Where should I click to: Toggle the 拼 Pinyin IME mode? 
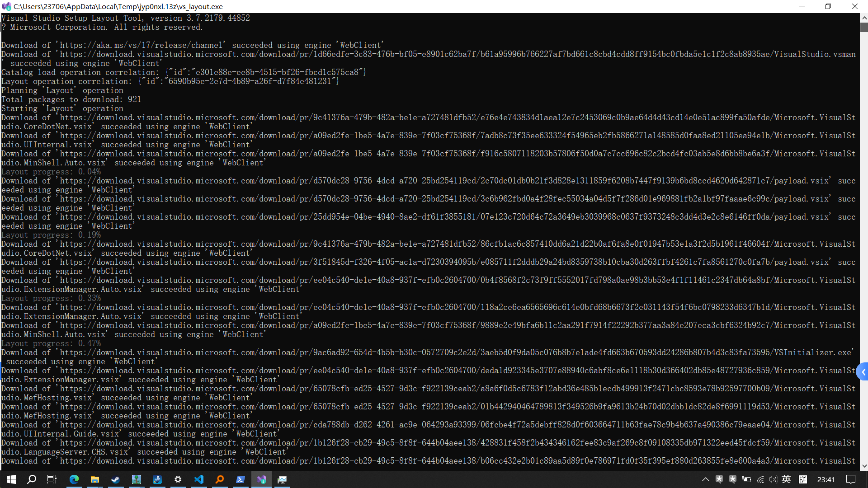(x=803, y=479)
